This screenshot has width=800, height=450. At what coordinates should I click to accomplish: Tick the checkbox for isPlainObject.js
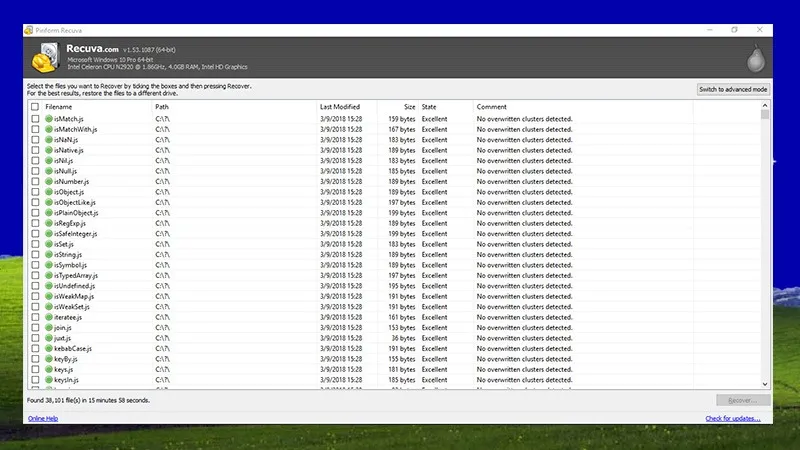pyautogui.click(x=35, y=213)
